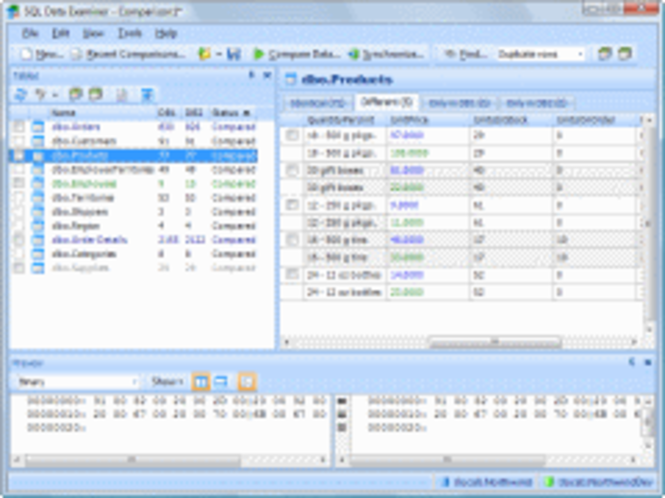The image size is (665, 498).
Task: Open the Duplicate rows dropdown
Action: click(x=540, y=54)
